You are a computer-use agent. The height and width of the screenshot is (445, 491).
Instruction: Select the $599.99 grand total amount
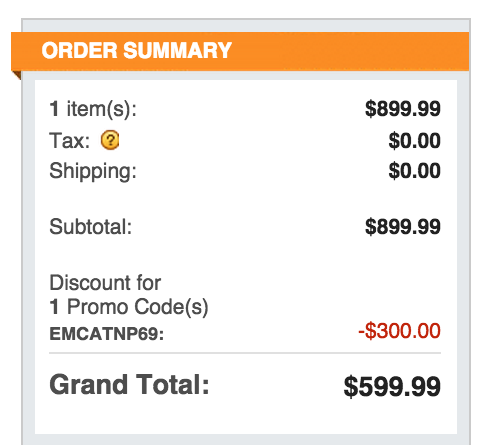(392, 387)
